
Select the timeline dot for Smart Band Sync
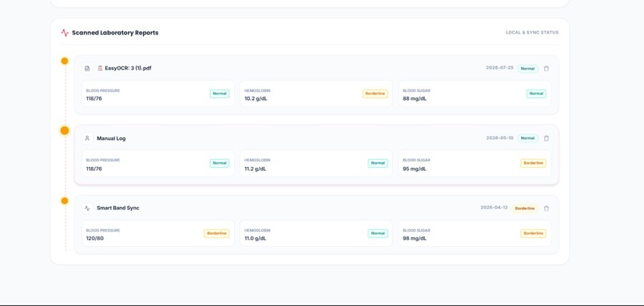tap(65, 201)
